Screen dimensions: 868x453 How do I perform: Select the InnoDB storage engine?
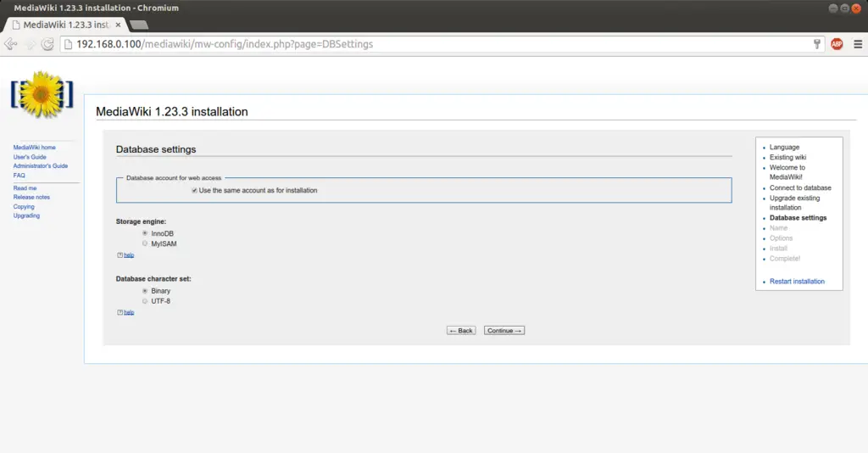point(145,233)
